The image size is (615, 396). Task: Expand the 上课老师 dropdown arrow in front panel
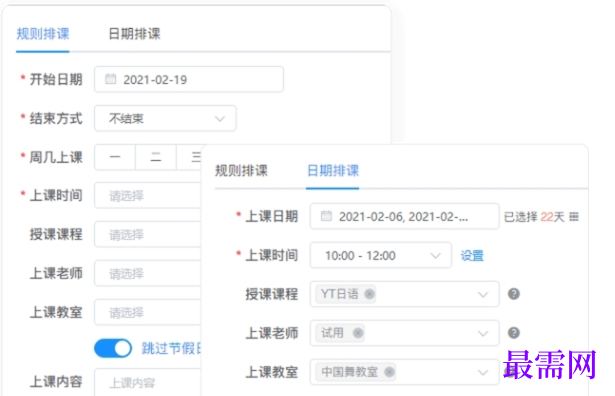[483, 334]
